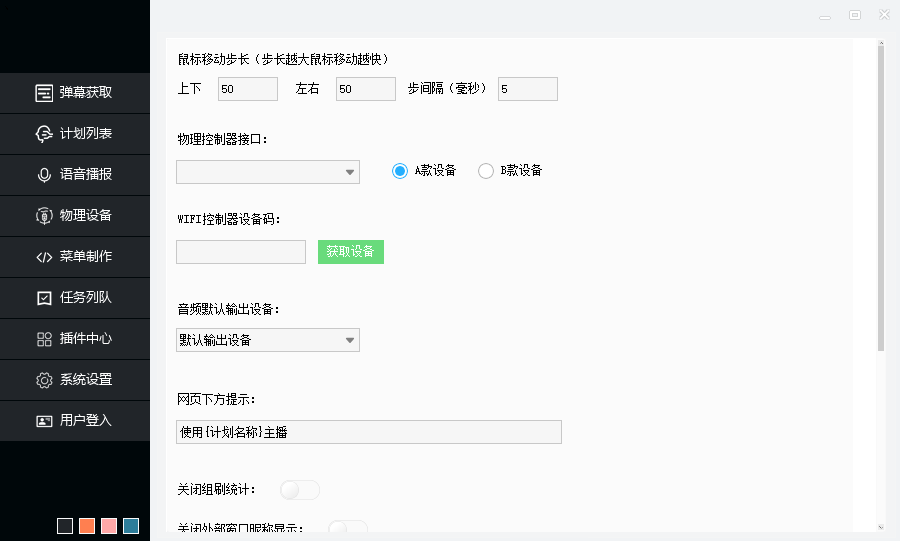Click the 步间隔（毫秒） value field
Screen dimensions: 900x541
click(527, 90)
